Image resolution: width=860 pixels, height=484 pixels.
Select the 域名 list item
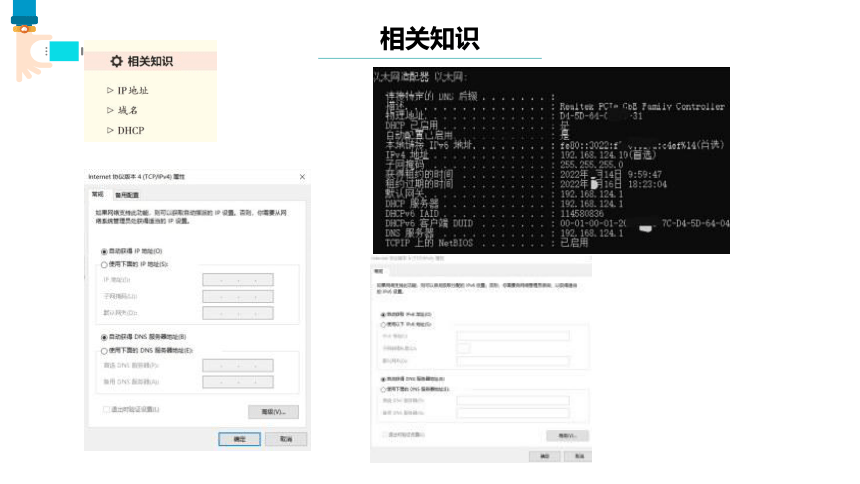click(128, 110)
